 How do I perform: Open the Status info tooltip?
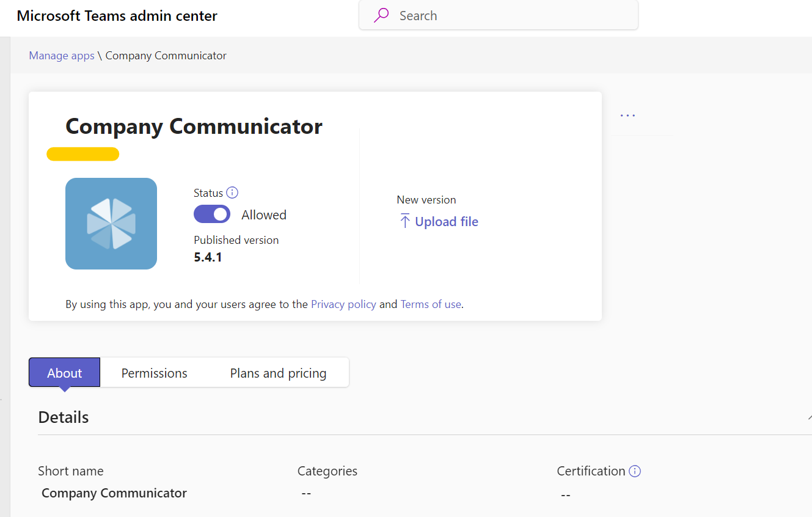[233, 193]
